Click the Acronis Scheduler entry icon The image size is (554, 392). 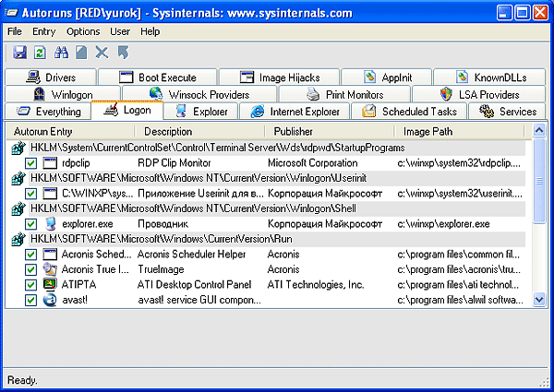coord(50,255)
